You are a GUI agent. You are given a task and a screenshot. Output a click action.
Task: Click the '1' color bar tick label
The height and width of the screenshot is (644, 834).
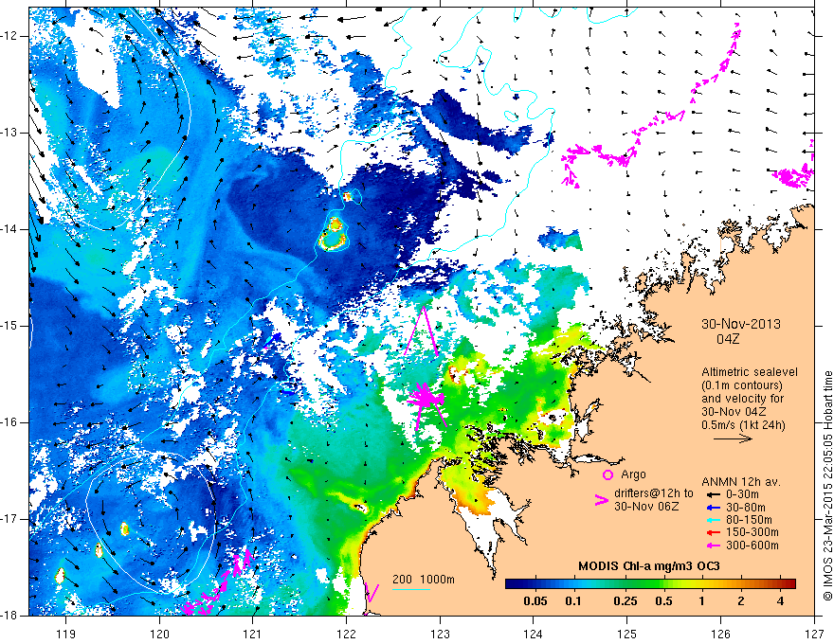click(701, 601)
